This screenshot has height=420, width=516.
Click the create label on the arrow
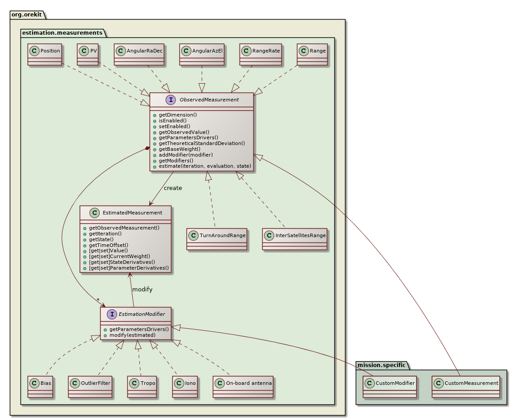174,188
